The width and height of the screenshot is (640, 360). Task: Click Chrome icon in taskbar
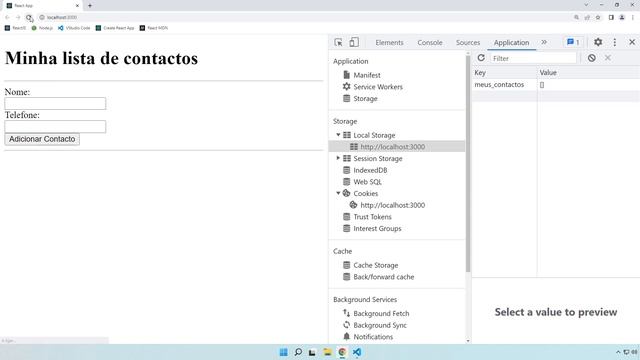point(342,352)
